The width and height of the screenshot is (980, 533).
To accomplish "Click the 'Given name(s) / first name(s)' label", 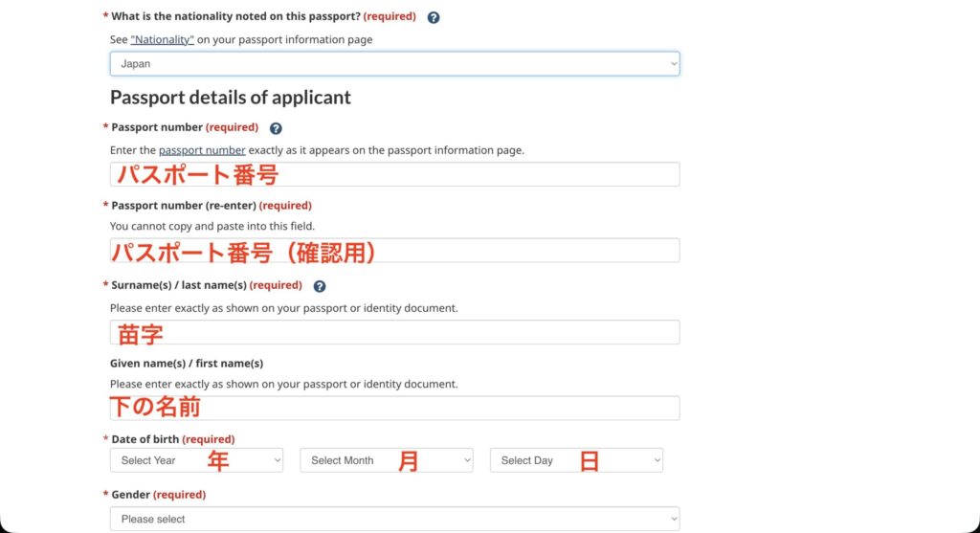I will click(x=187, y=363).
